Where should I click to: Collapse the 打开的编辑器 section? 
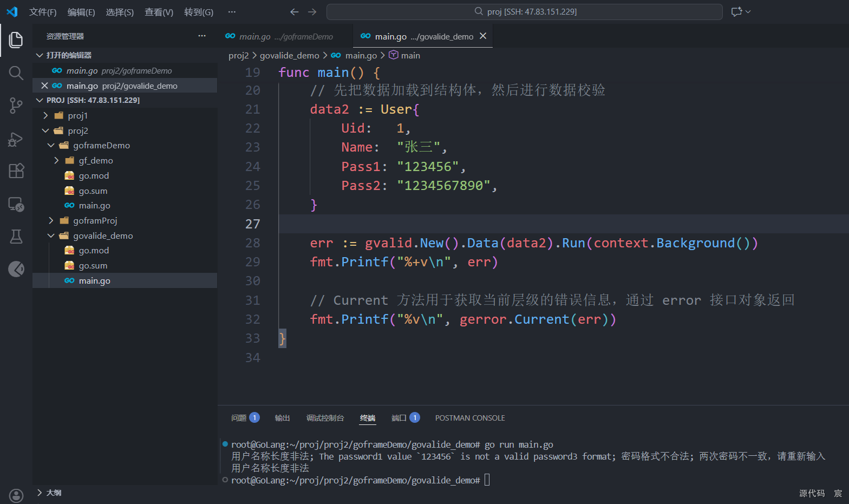click(x=125, y=55)
